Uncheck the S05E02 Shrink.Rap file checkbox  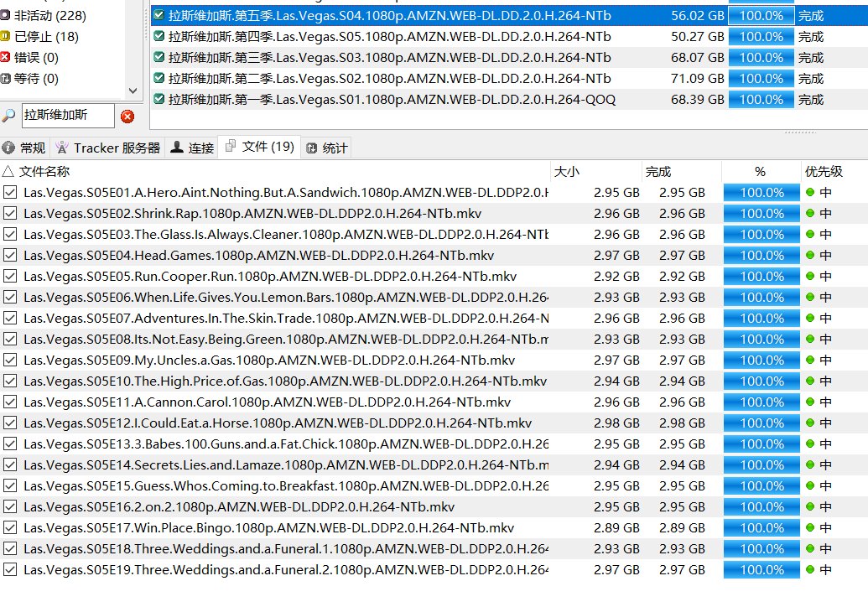[x=10, y=214]
